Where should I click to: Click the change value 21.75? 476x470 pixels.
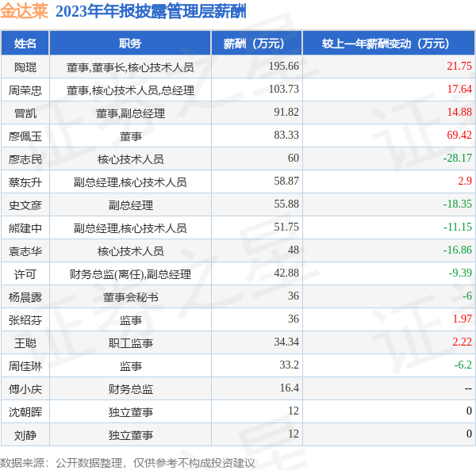coord(459,66)
